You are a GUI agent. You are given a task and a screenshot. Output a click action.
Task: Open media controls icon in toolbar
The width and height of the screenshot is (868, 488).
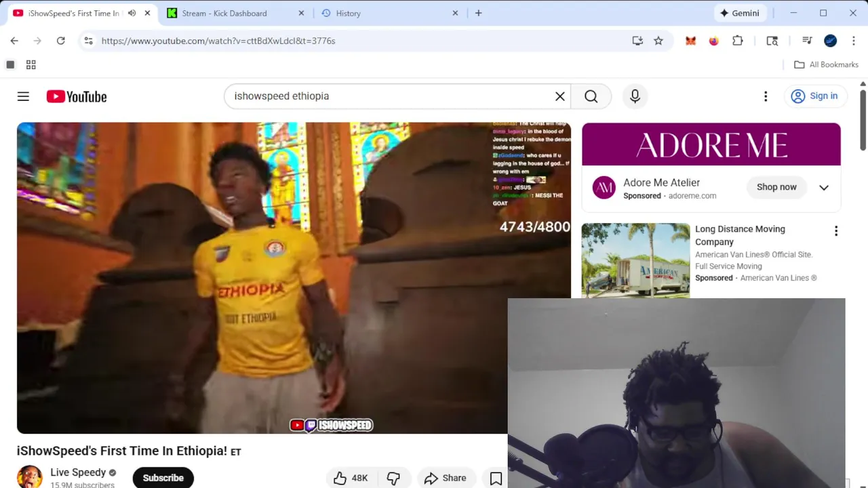coord(807,41)
